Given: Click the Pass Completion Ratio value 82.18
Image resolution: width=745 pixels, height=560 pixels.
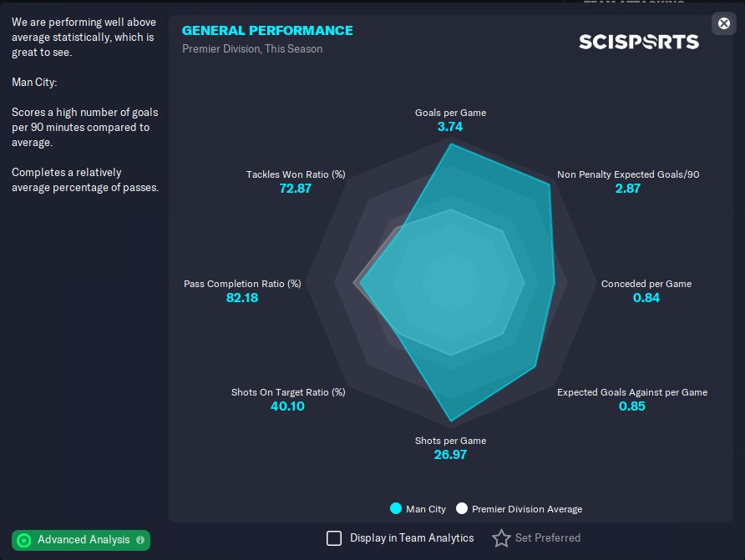Looking at the screenshot, I should pyautogui.click(x=242, y=298).
